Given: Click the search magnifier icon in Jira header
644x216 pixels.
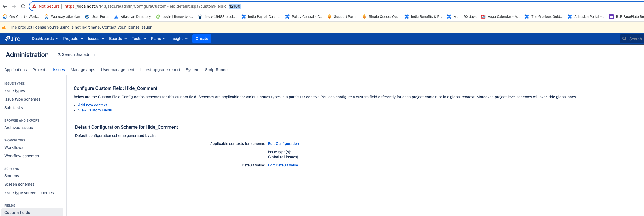Looking at the screenshot, I should point(624,39).
